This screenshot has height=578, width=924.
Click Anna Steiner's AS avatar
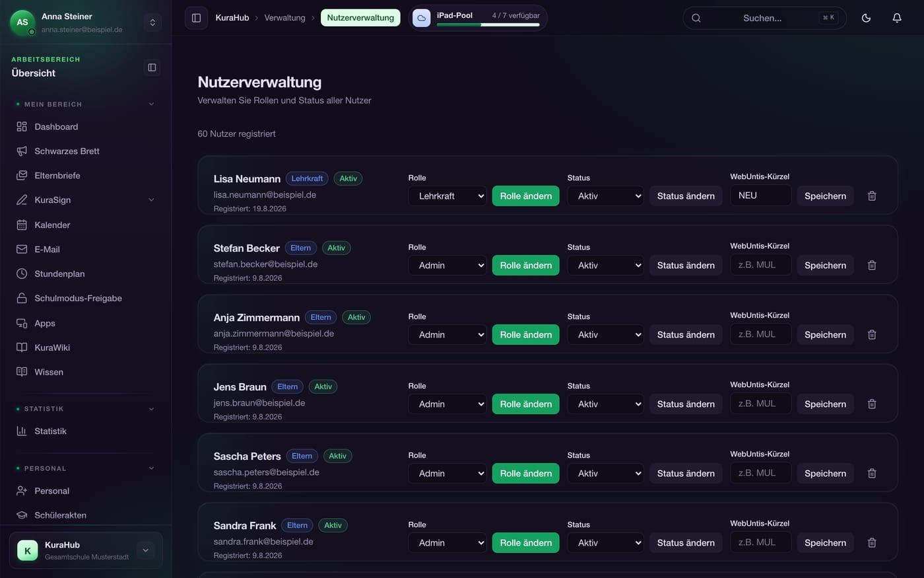(x=22, y=22)
